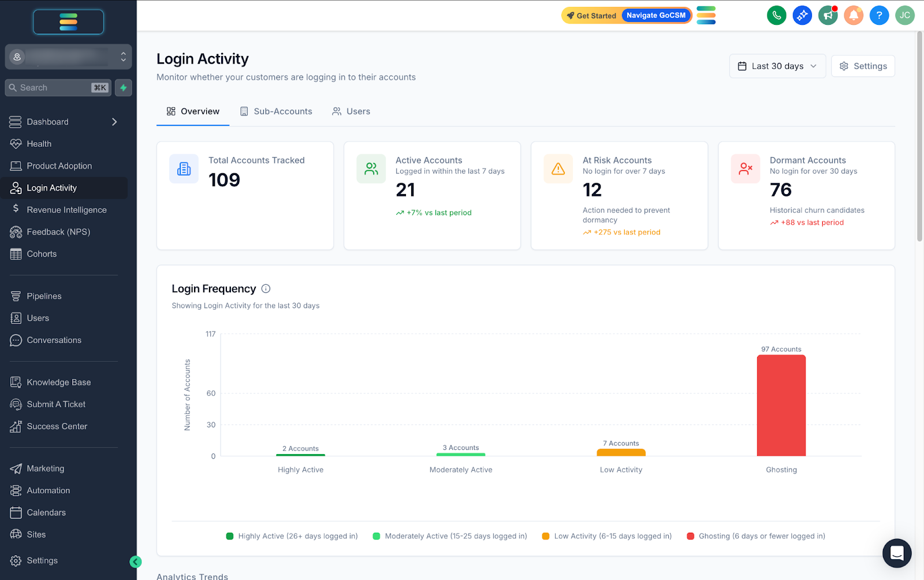This screenshot has width=924, height=580.
Task: Click the Get Started button
Action: pos(591,16)
